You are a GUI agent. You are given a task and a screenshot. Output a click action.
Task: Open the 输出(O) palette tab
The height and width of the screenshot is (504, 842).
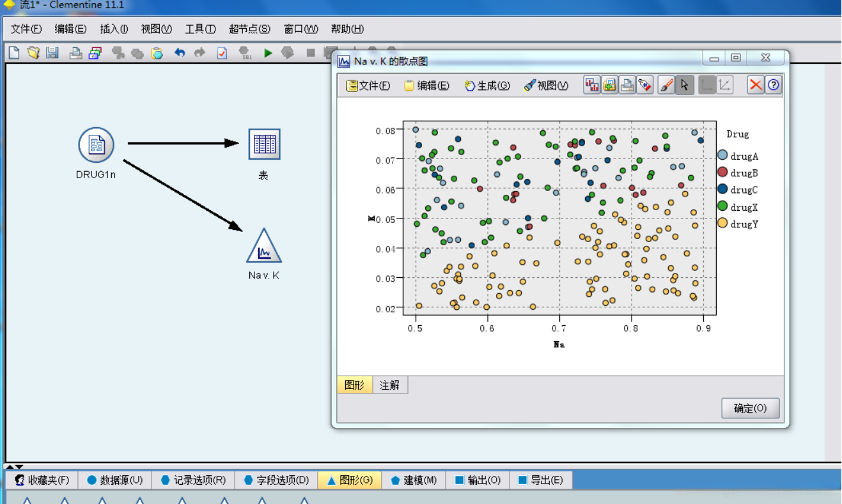pyautogui.click(x=478, y=480)
